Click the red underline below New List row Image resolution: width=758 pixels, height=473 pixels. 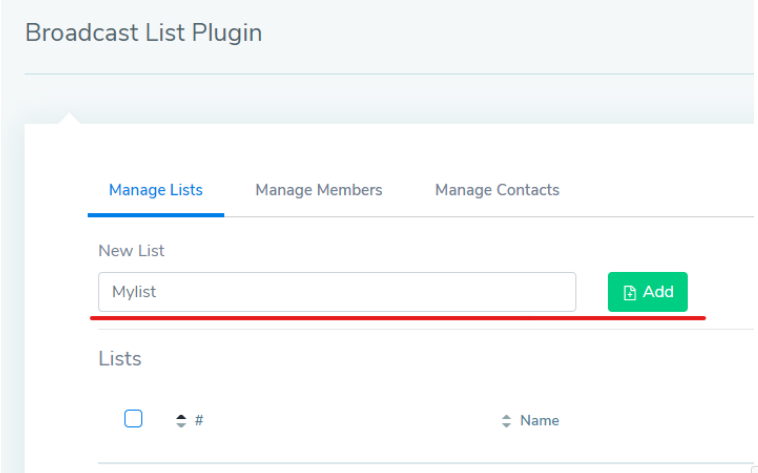point(398,319)
